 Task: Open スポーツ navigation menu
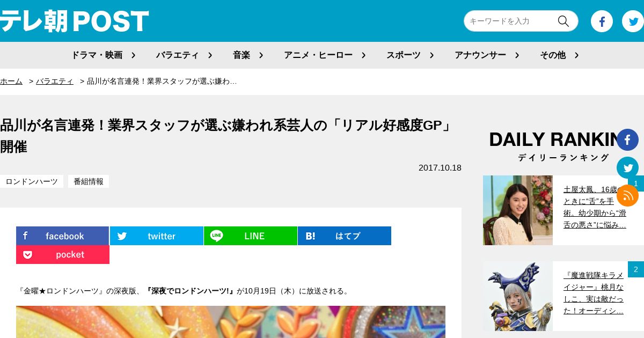pos(404,55)
